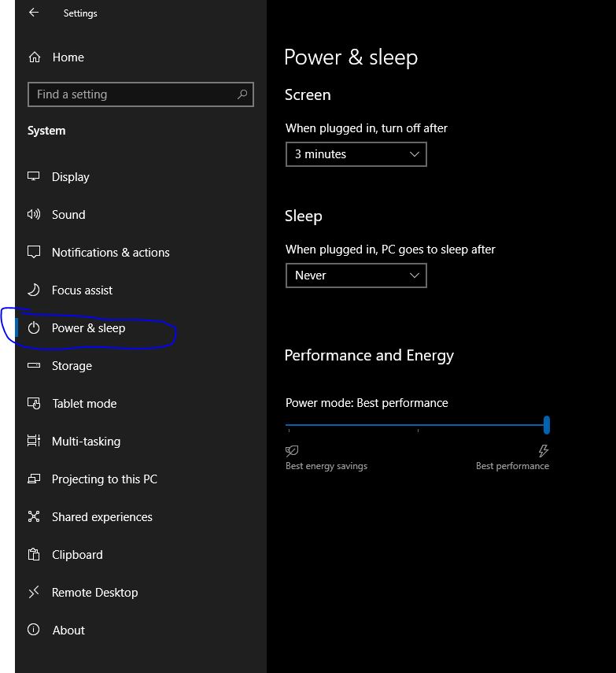This screenshot has width=616, height=673.
Task: Click the Settings title text
Action: [x=80, y=13]
